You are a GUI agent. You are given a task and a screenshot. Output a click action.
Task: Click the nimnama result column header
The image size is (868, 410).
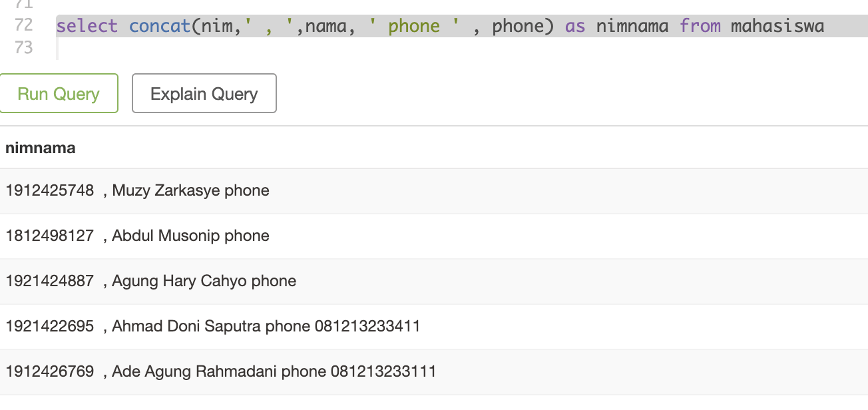coord(41,148)
